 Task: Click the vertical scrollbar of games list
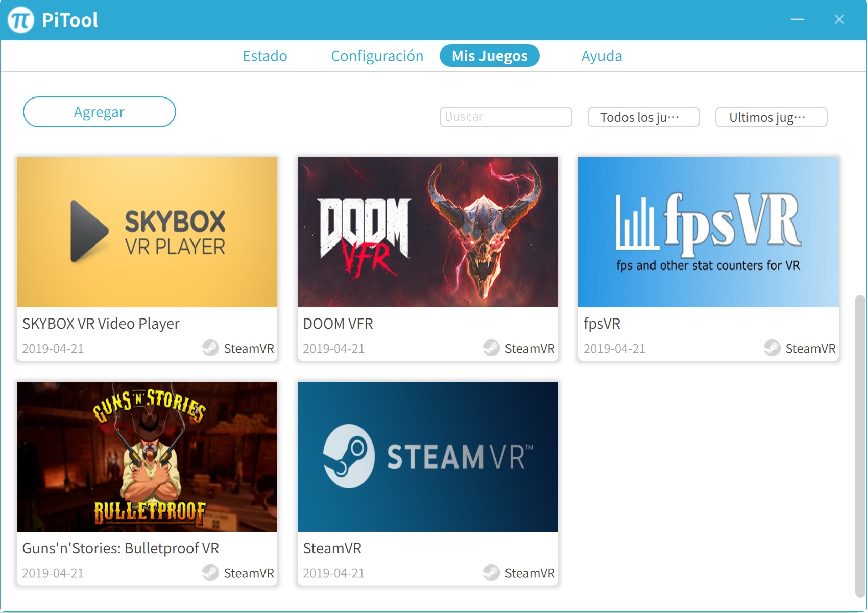[860, 446]
